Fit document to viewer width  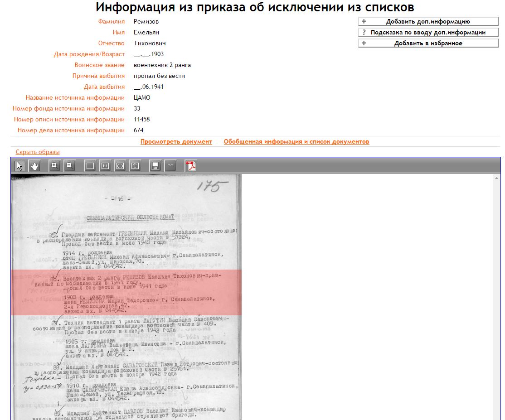(x=120, y=166)
